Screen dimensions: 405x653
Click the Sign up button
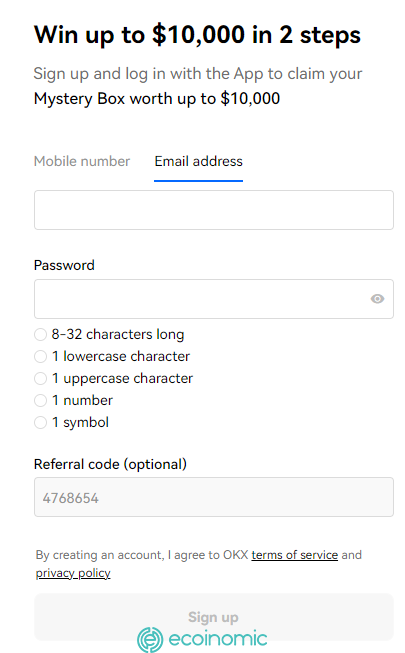point(214,617)
